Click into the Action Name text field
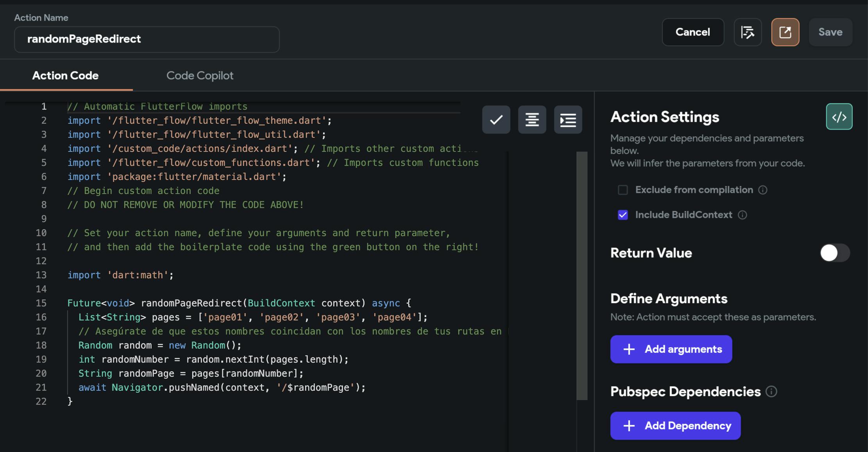Viewport: 868px width, 452px height. click(x=146, y=39)
